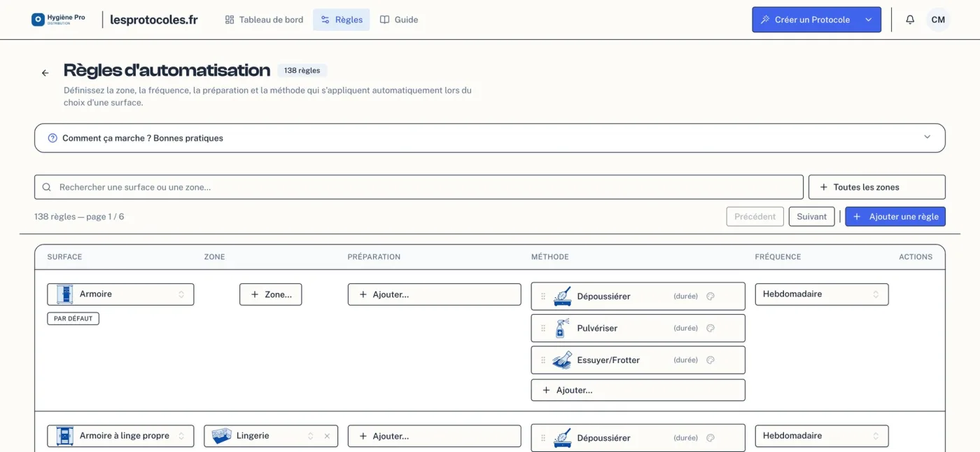Open the Armoire à linge propre surface selector
The image size is (980, 452).
coord(120,436)
